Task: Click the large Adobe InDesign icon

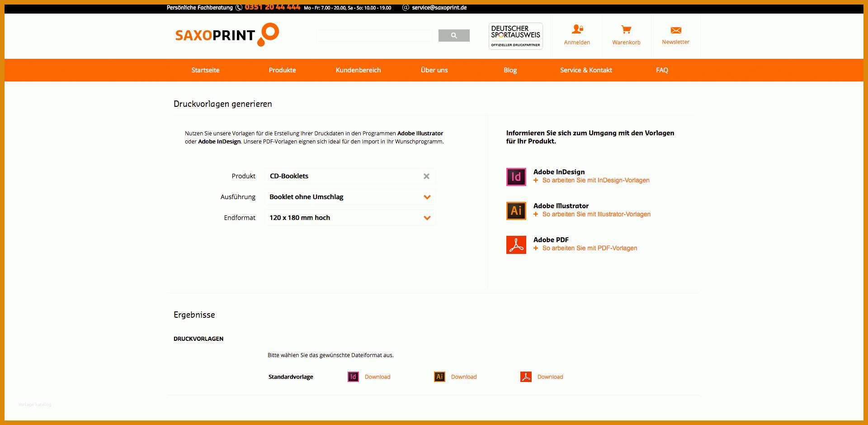Action: (516, 177)
